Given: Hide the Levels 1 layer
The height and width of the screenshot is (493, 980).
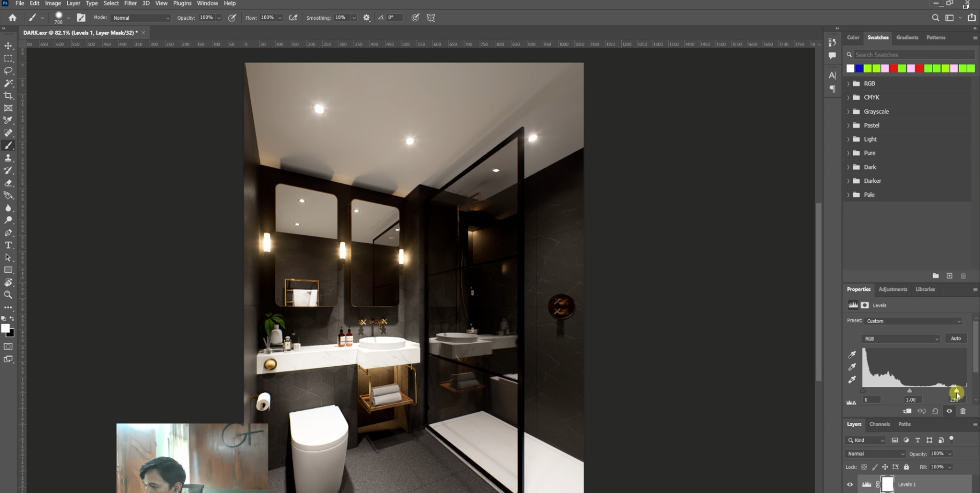Looking at the screenshot, I should pyautogui.click(x=851, y=484).
